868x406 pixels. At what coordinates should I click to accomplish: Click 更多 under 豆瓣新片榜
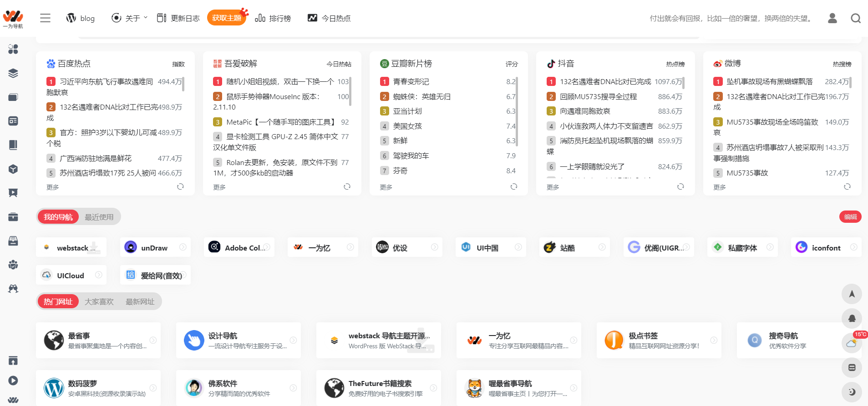point(386,187)
